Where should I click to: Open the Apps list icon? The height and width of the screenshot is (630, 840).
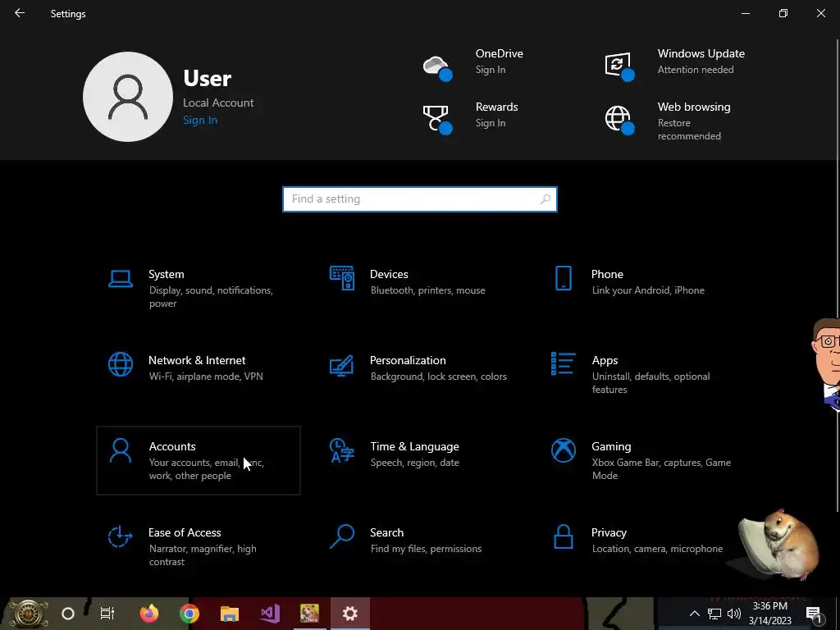pyautogui.click(x=563, y=363)
